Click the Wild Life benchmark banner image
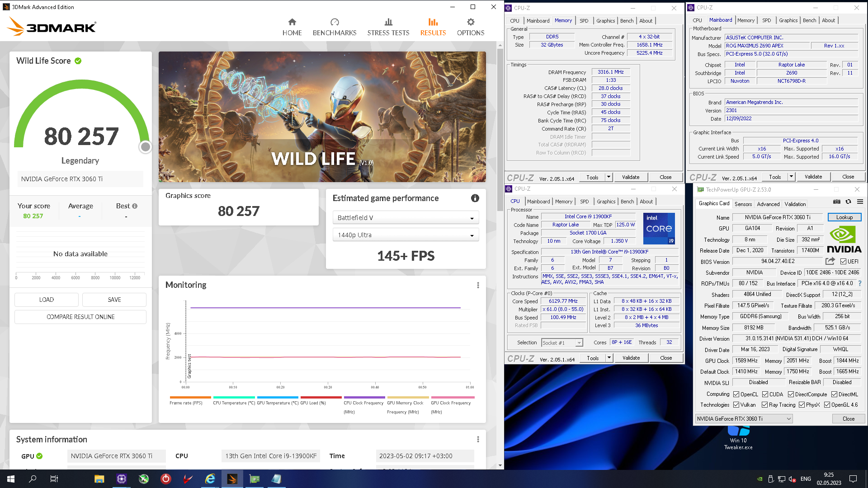 [322, 117]
